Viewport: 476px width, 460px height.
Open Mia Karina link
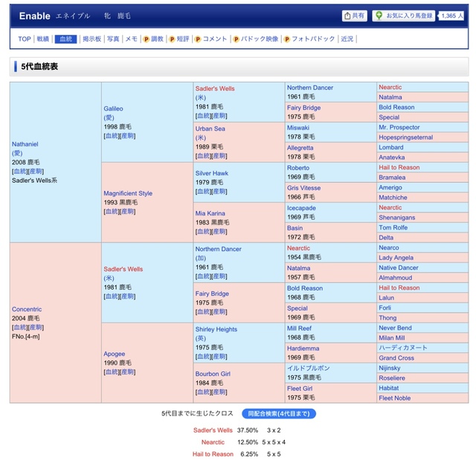210,213
